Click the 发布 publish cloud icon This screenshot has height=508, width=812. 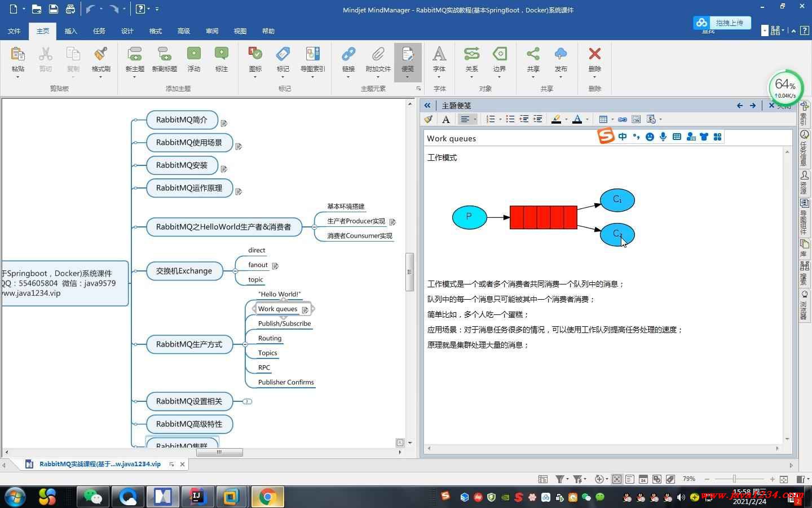[x=561, y=54]
